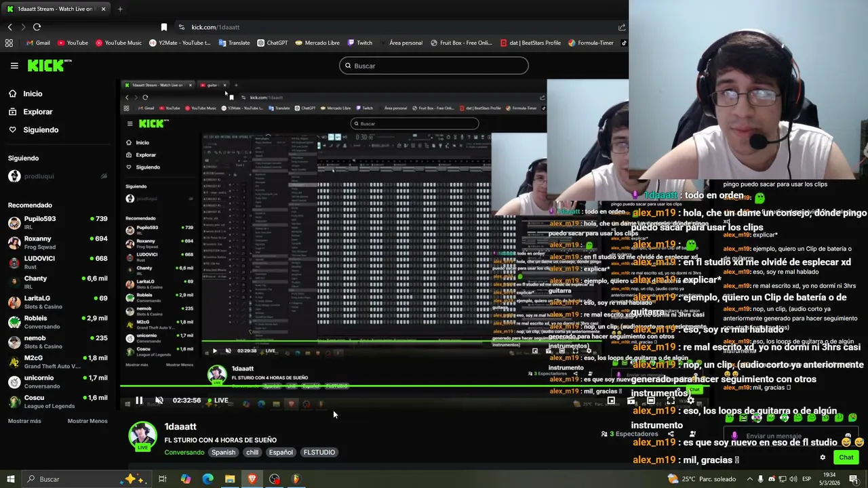Open the browser apps grid icon
Image resolution: width=868 pixels, height=488 pixels.
pyautogui.click(x=9, y=43)
